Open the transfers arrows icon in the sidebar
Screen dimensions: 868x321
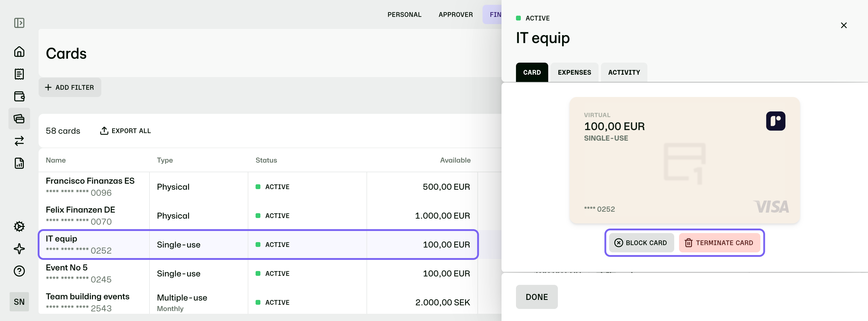19,141
